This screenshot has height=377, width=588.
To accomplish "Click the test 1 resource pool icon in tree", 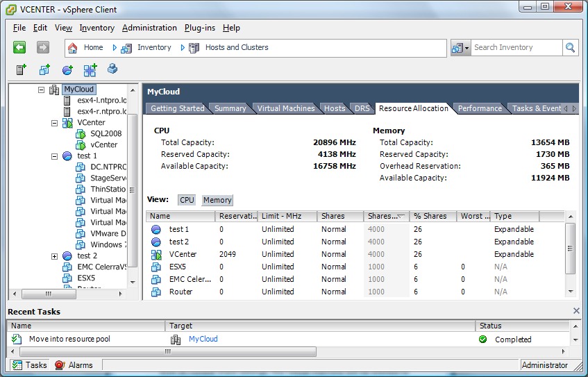I will click(67, 156).
